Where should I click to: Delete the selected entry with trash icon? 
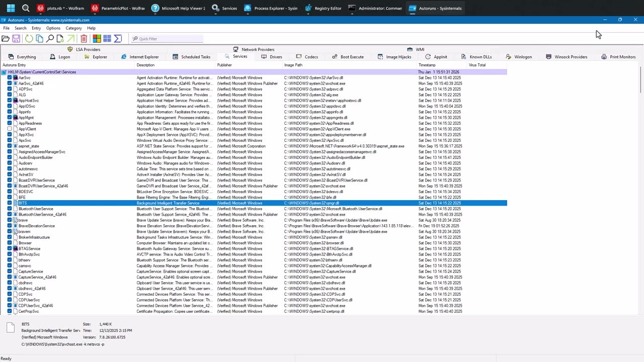click(x=84, y=39)
